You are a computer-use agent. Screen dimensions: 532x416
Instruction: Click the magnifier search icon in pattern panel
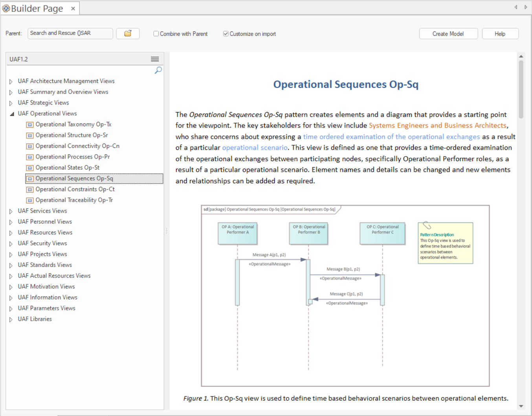158,70
